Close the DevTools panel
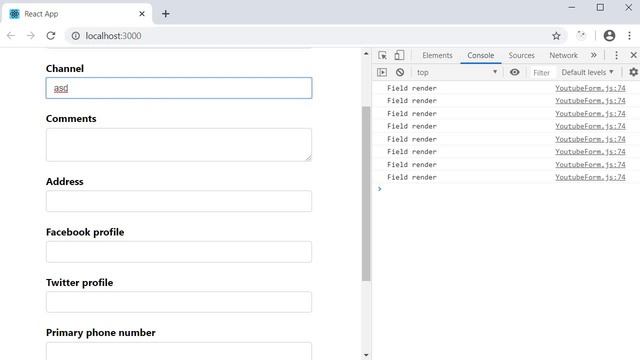Image resolution: width=640 pixels, height=360 pixels. tap(633, 55)
